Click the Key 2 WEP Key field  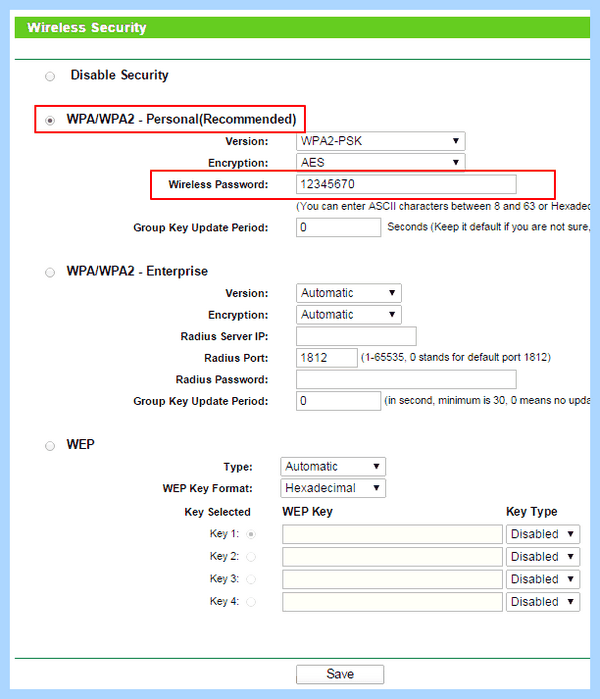(x=392, y=557)
